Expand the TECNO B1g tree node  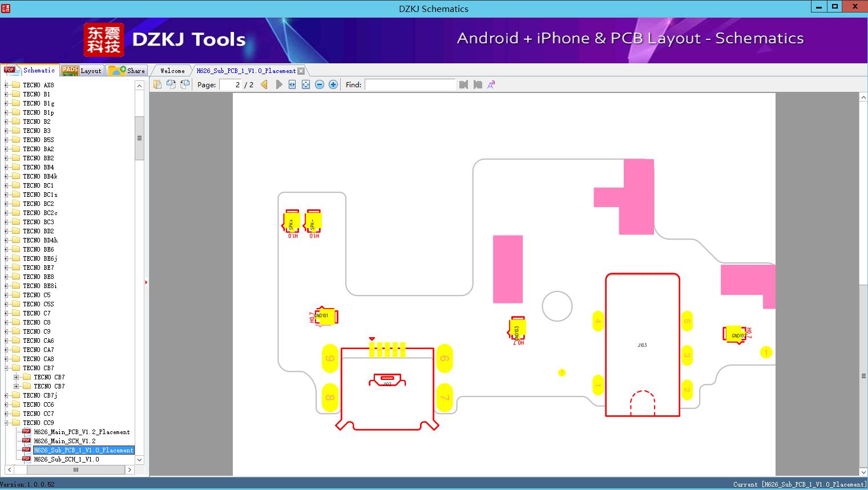(6, 103)
